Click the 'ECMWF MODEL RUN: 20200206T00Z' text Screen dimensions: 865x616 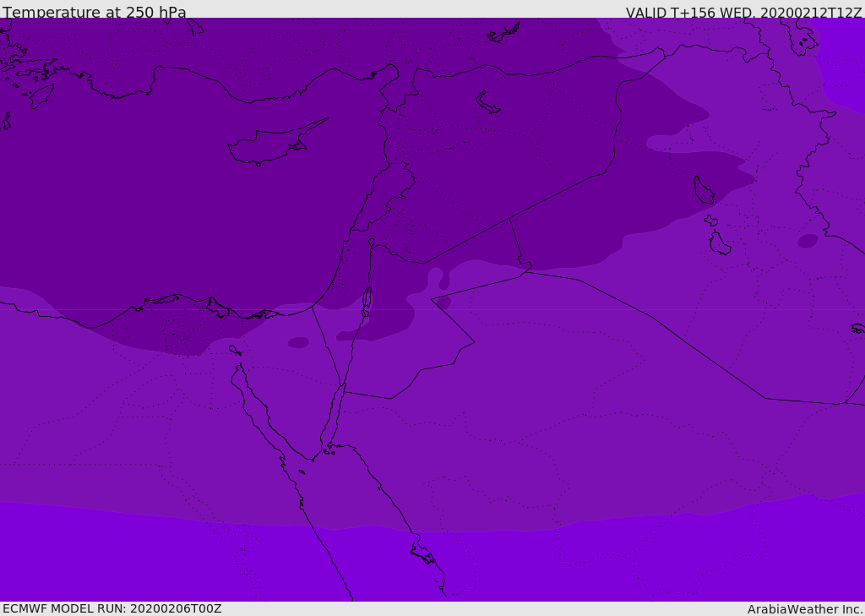click(112, 608)
